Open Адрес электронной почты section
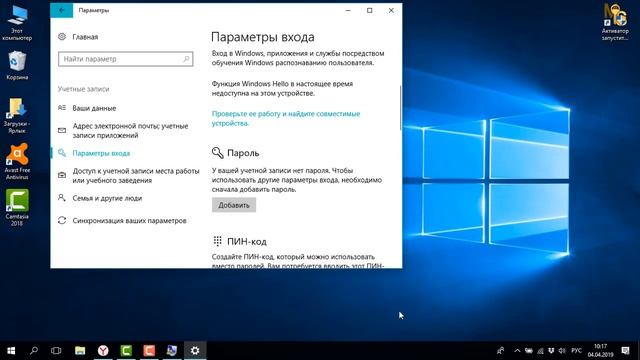 click(x=130, y=131)
